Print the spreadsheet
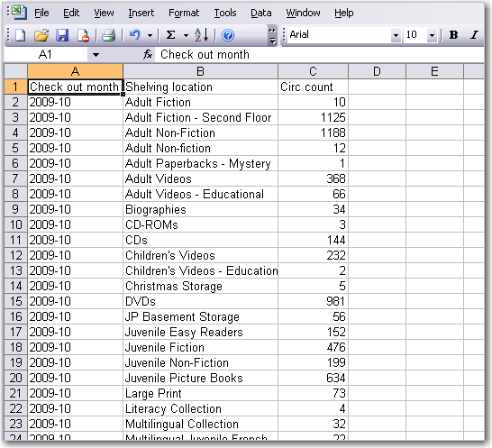Screen dimensions: 492x448 108,35
